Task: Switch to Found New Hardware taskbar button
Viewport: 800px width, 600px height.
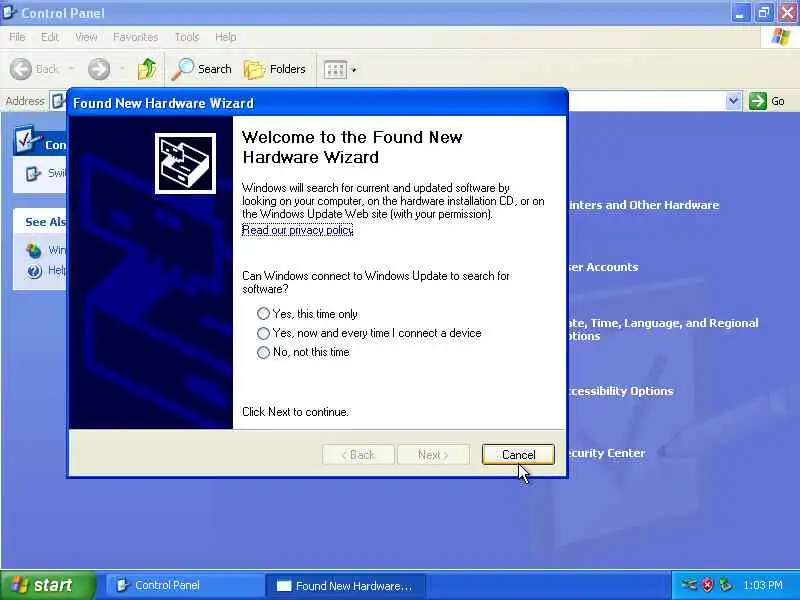Action: pos(345,585)
